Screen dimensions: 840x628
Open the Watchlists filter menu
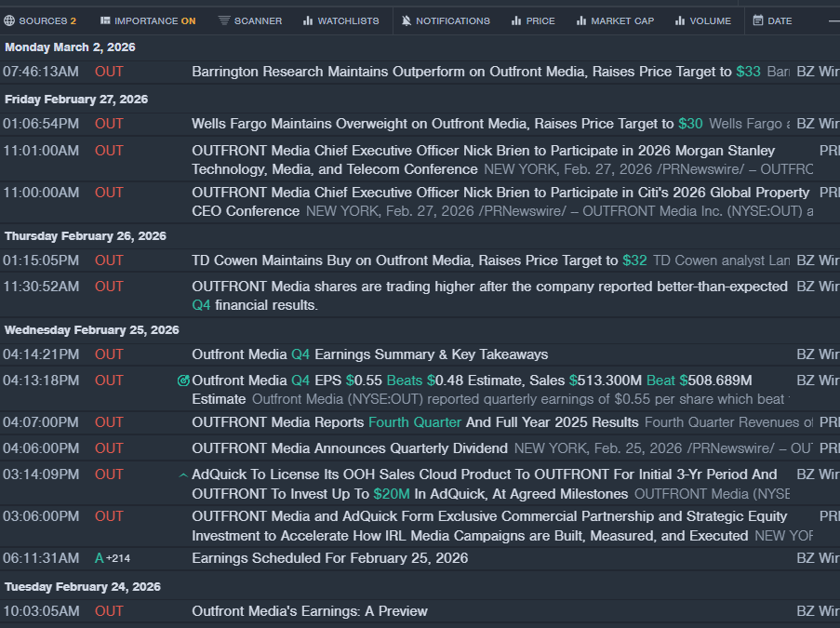pos(340,20)
